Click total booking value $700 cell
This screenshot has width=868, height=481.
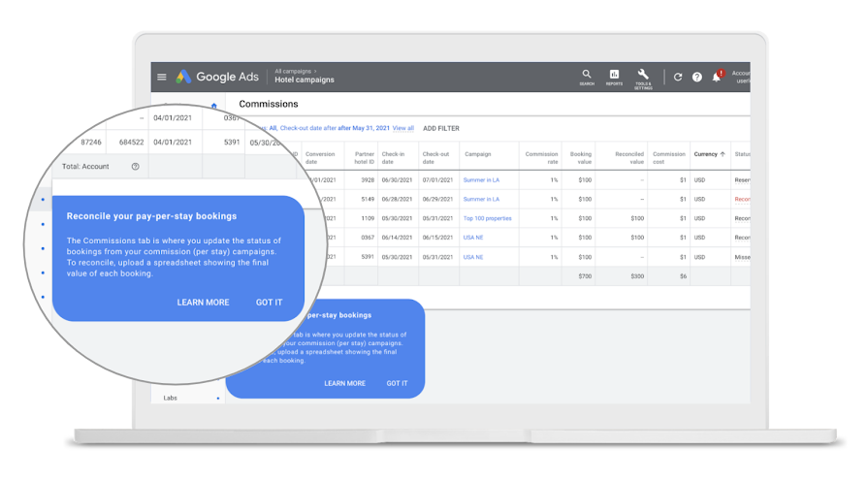(x=585, y=276)
